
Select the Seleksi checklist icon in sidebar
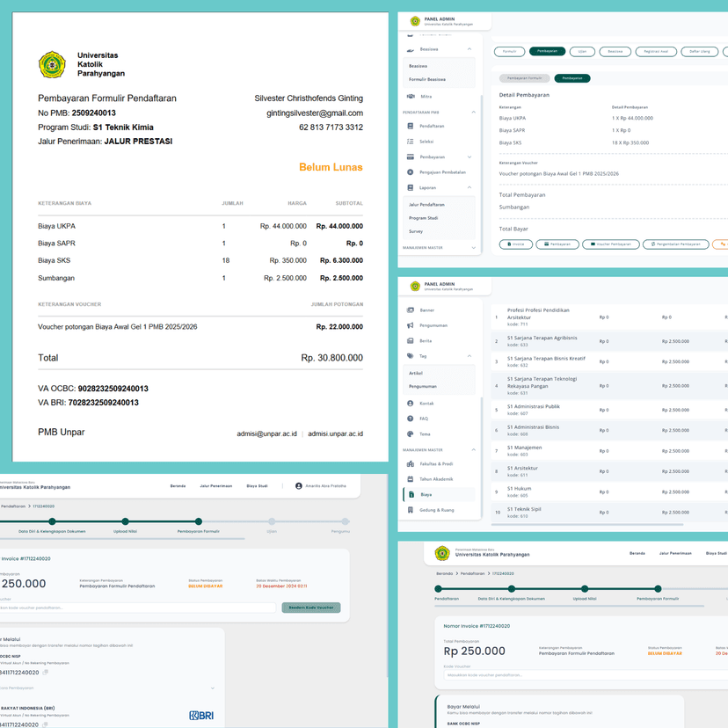(410, 142)
